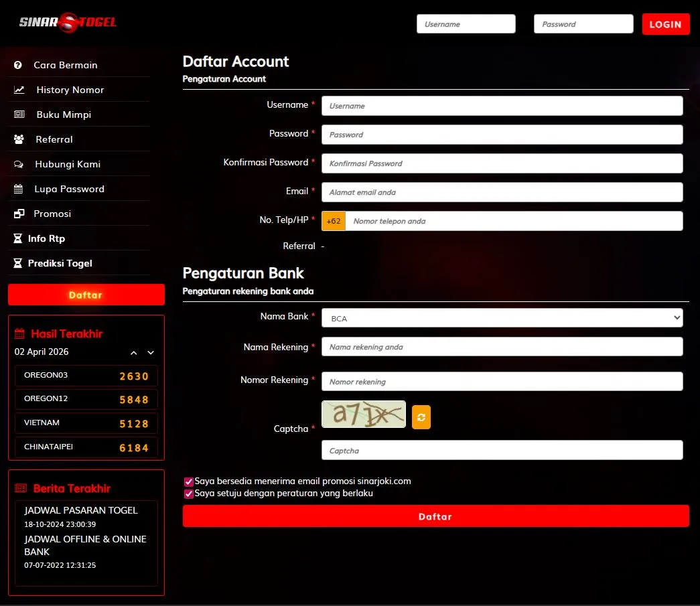
Task: Toggle the calendar icon beside Hasil Terakhir
Action: coord(21,333)
